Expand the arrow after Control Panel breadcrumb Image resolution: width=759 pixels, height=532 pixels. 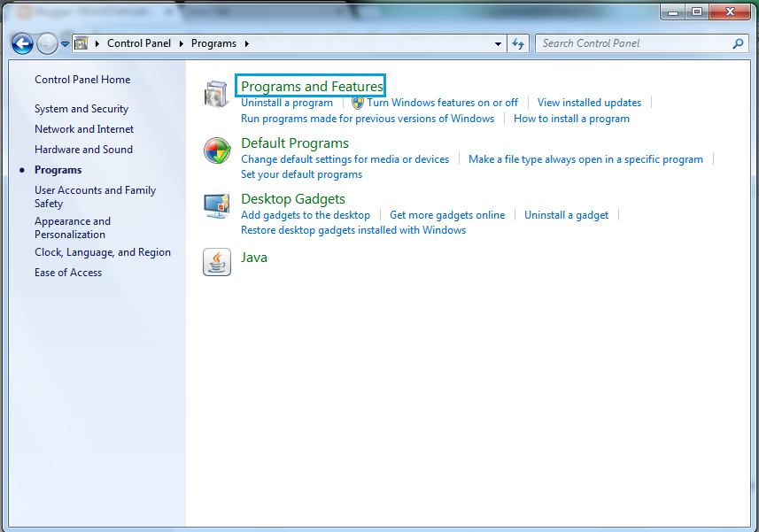coord(181,43)
